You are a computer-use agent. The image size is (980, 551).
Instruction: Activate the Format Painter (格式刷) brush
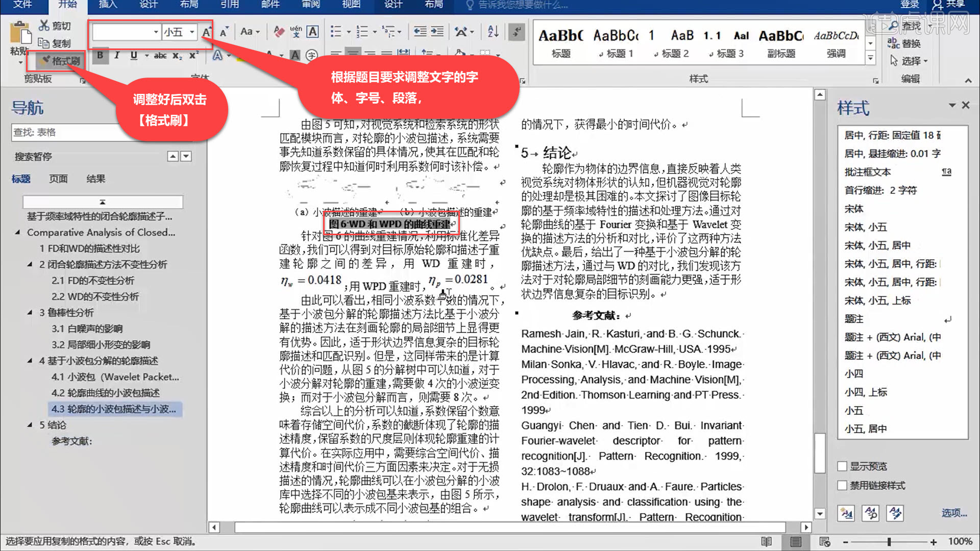pyautogui.click(x=60, y=61)
